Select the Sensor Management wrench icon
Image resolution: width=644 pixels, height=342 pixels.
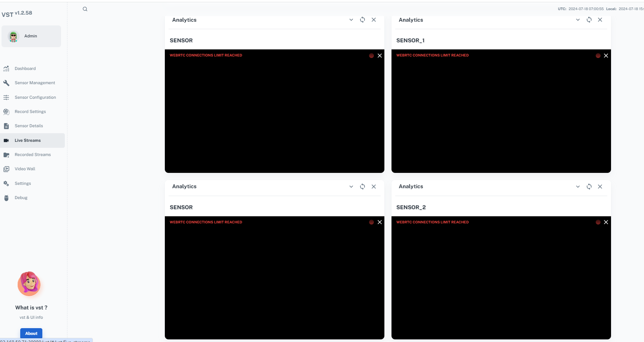(6, 83)
